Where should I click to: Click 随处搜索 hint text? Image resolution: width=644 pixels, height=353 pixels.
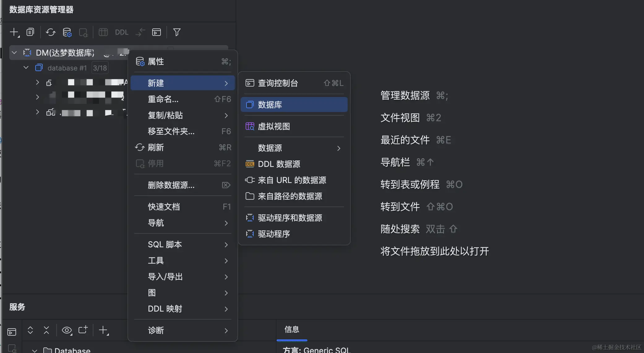(x=400, y=229)
